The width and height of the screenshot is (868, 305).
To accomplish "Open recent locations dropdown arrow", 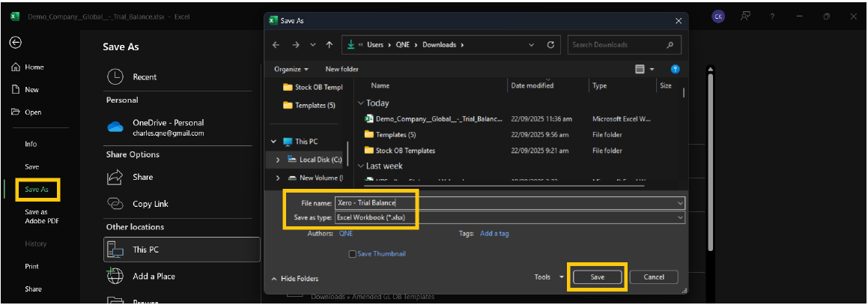I will (313, 45).
